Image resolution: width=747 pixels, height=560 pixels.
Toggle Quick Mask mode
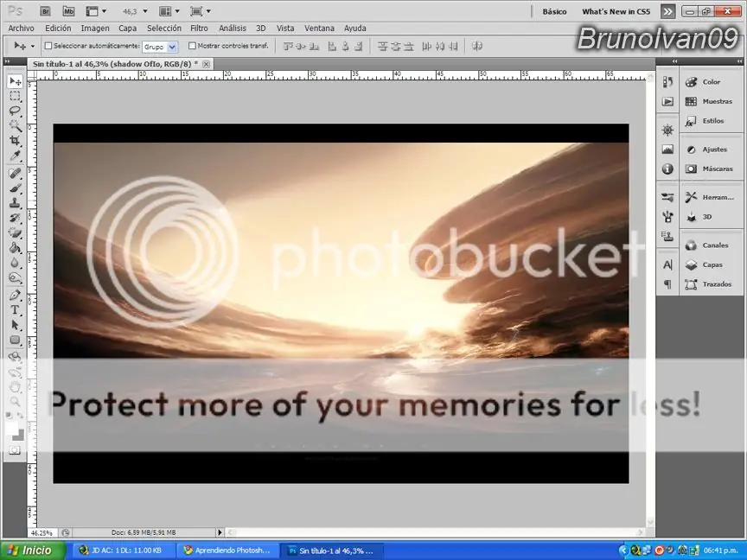coord(15,450)
